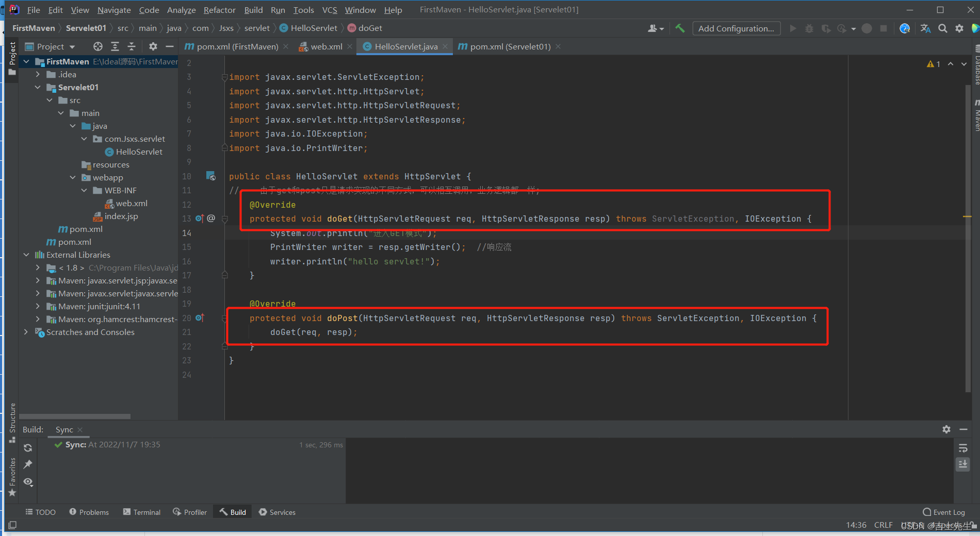Click the reload Sync icon in Build panel

click(x=28, y=448)
